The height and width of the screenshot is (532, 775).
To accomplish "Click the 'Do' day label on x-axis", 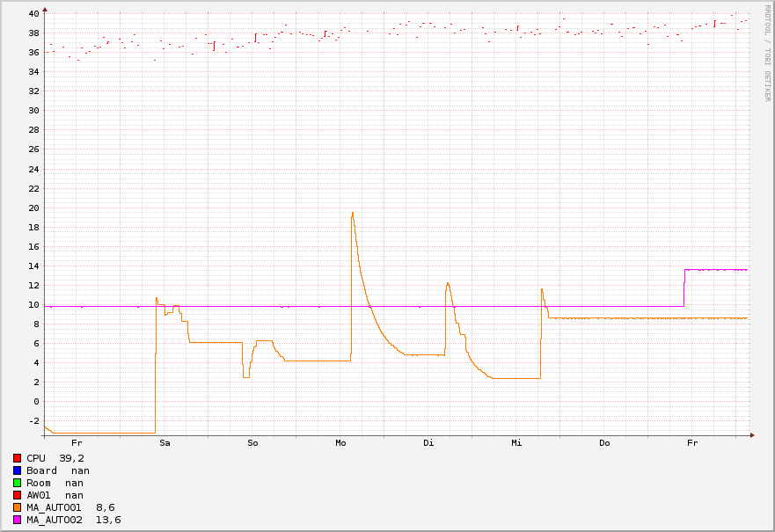I will [x=604, y=443].
